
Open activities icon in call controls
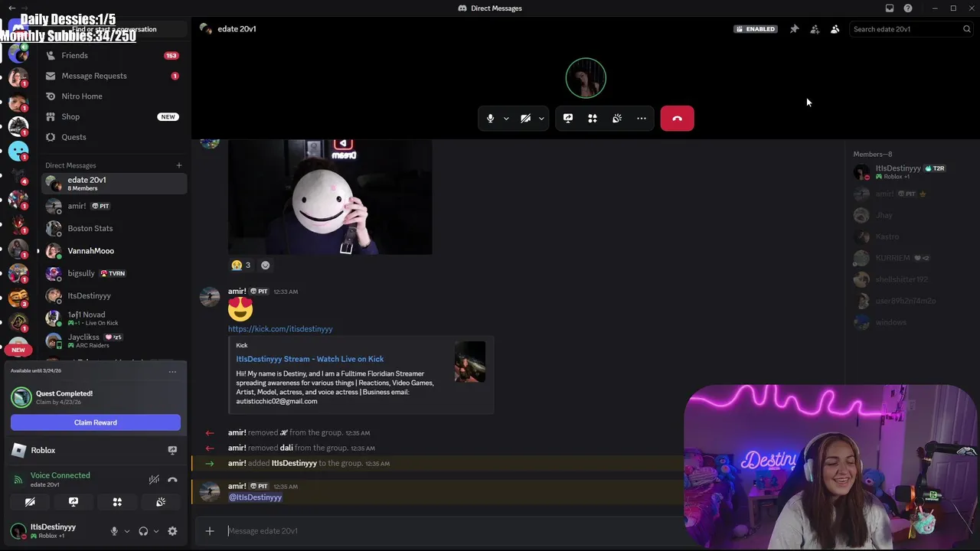click(593, 119)
